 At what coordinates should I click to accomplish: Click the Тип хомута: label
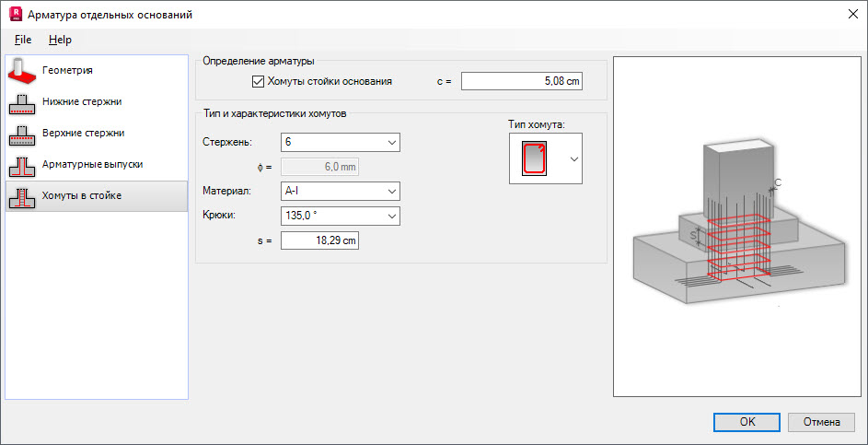tap(536, 125)
